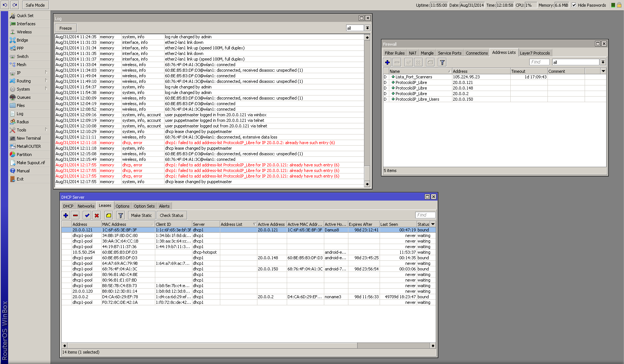
Task: Sort Firewall address list by Timeout column
Action: click(x=529, y=71)
